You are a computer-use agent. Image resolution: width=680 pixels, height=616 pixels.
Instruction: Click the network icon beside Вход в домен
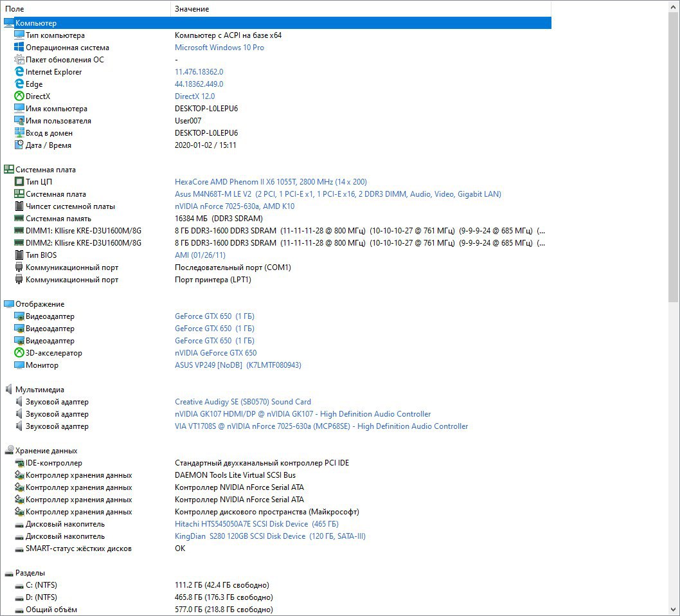tap(19, 132)
